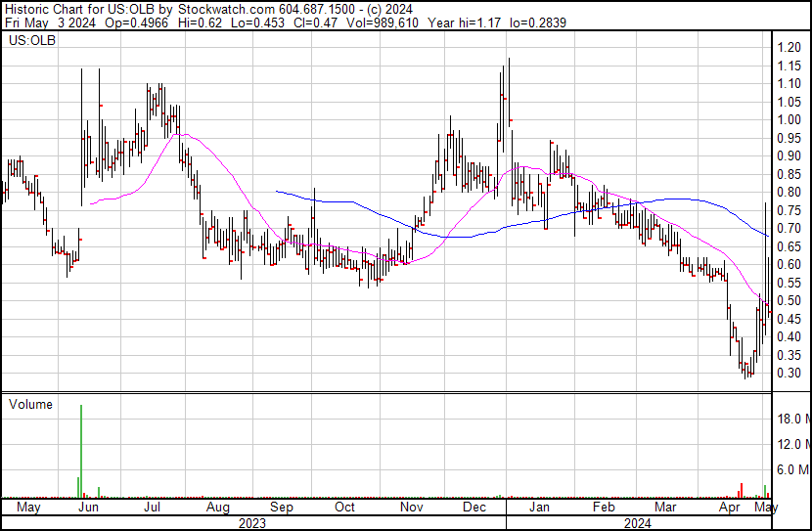Click the 1.20 price axis label
812x531 pixels.
coord(789,47)
